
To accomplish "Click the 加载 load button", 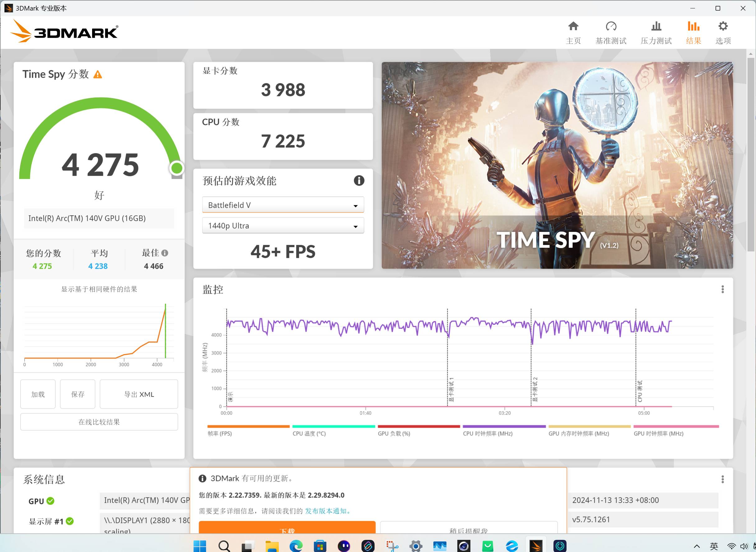I will [x=38, y=394].
